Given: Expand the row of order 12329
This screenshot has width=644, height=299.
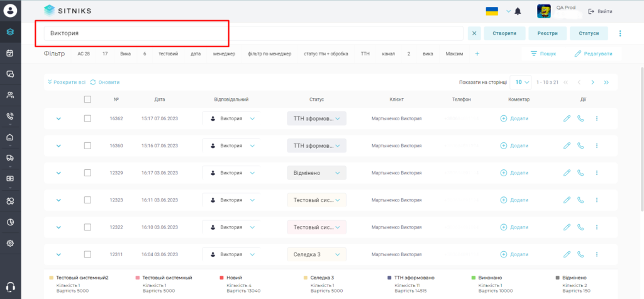Looking at the screenshot, I should tap(58, 172).
